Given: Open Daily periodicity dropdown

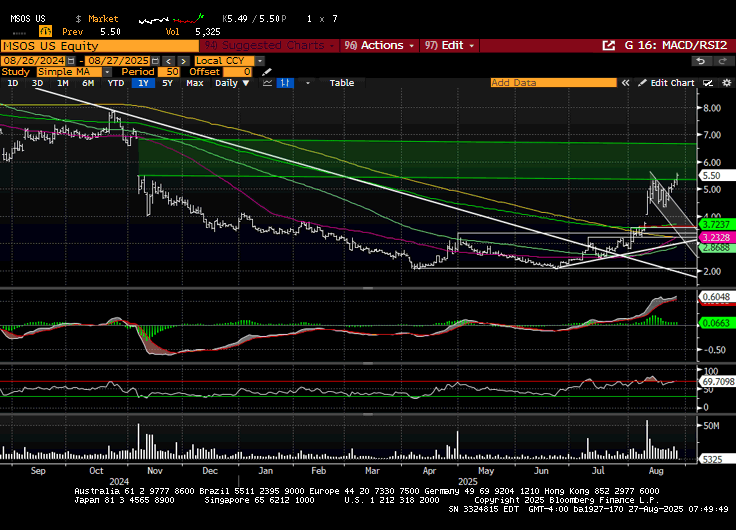Looking at the screenshot, I should pos(232,83).
